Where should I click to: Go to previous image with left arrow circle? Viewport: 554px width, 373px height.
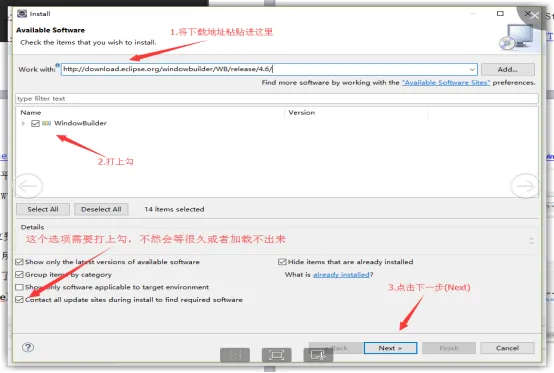[29, 186]
